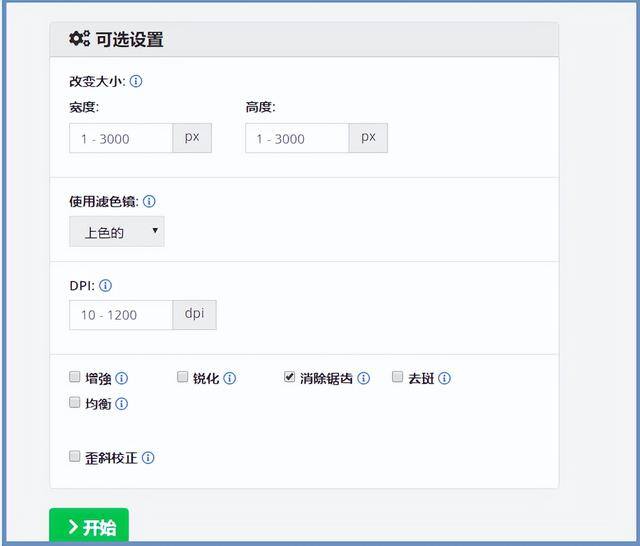
Task: Show info for 消除锯齿 option
Action: tap(363, 378)
